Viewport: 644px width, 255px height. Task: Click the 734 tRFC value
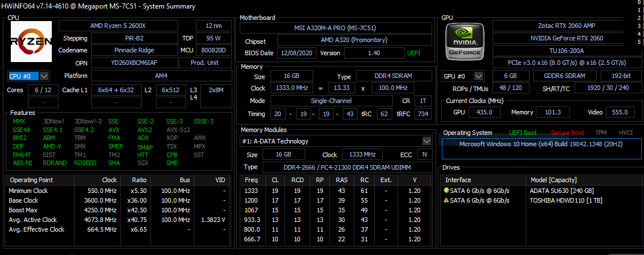423,114
